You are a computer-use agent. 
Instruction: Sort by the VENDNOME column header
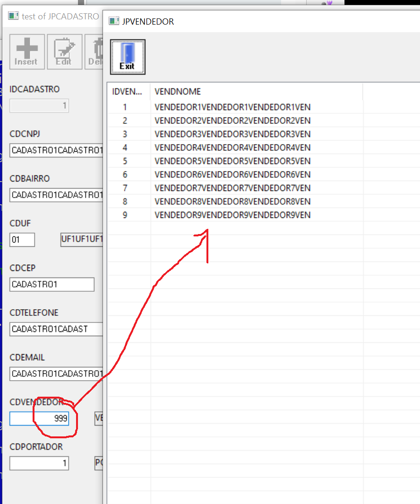pos(256,92)
